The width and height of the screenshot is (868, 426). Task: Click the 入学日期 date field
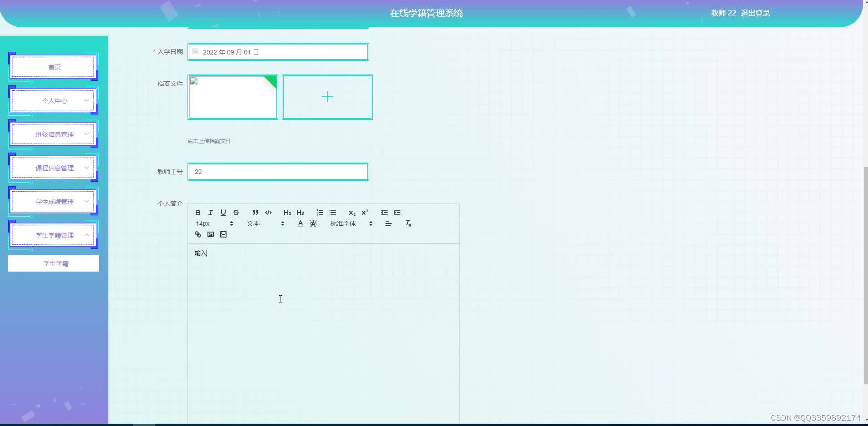[x=278, y=52]
